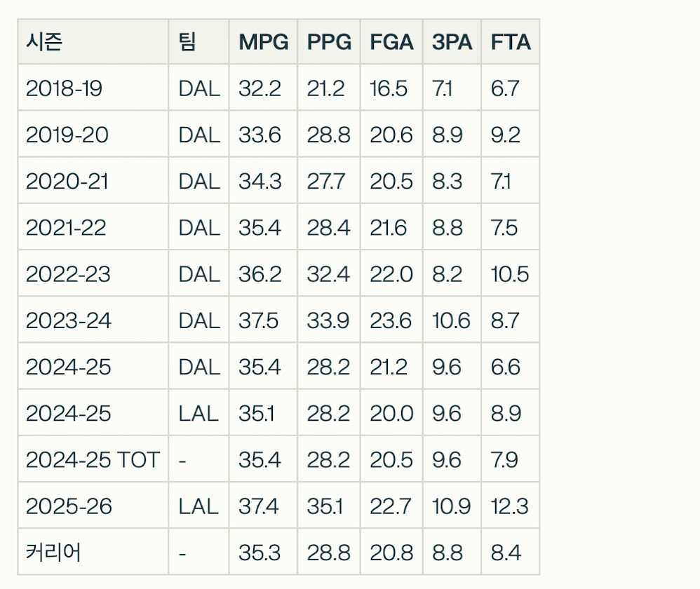700x589 pixels.
Task: Click FGA value 23.6 in 2023-24 row
Action: [x=391, y=320]
